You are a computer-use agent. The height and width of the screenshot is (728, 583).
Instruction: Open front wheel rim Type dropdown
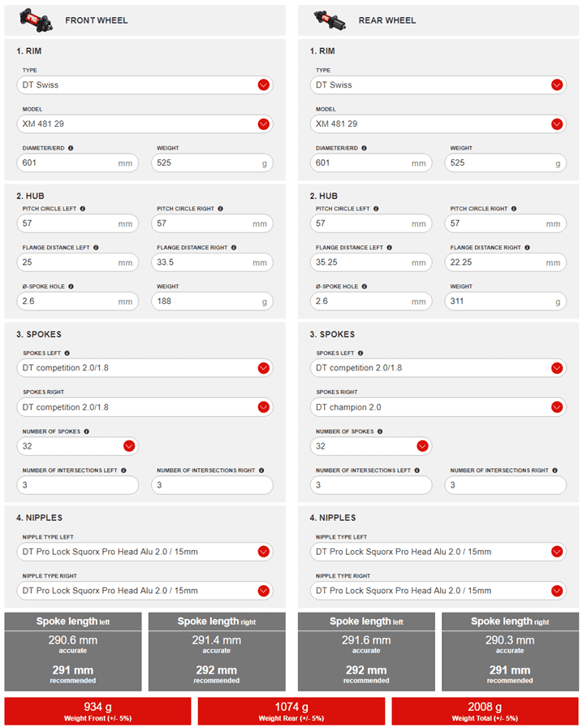point(263,85)
